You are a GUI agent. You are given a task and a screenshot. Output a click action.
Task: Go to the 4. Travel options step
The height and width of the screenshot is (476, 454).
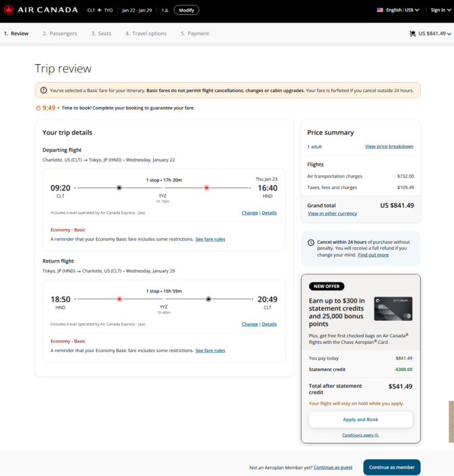[x=146, y=33]
